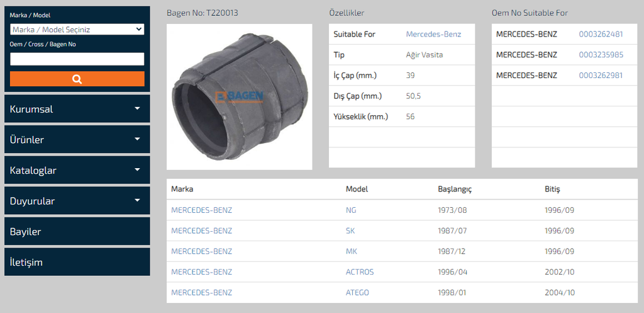644x313 pixels.
Task: Select the ATEGO model link
Action: pos(357,292)
